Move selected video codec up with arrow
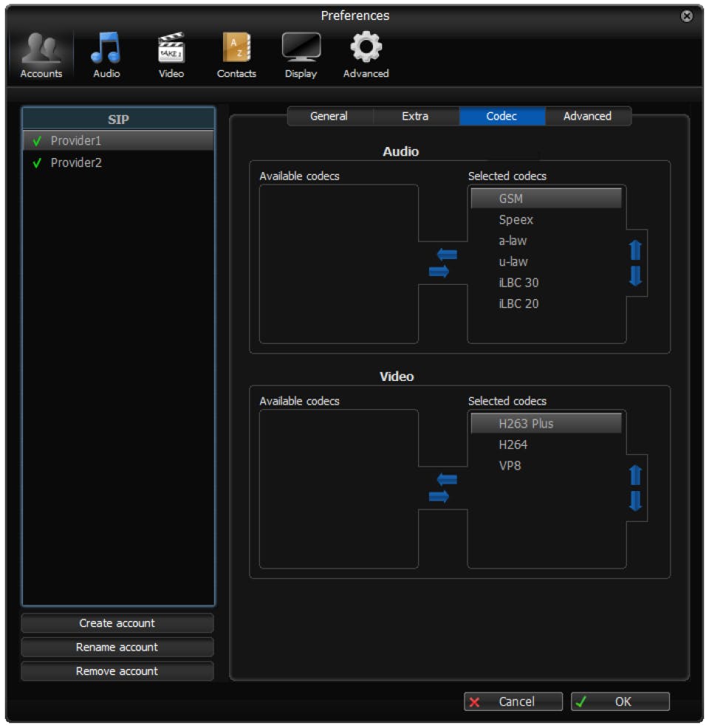Image resolution: width=709 pixels, height=728 pixels. click(x=636, y=475)
